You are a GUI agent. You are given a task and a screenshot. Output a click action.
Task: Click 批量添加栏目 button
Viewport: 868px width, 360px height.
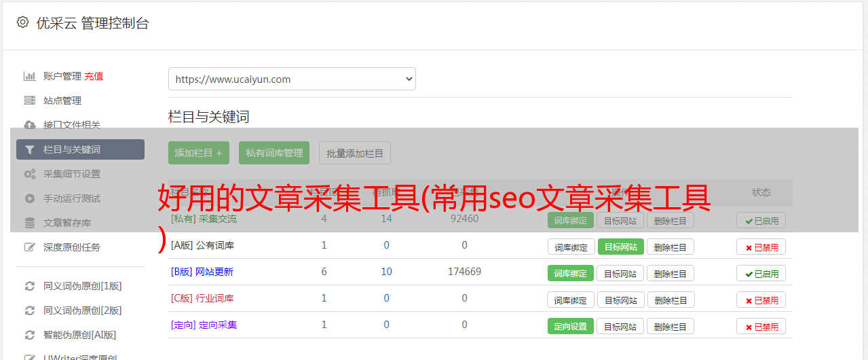click(355, 153)
